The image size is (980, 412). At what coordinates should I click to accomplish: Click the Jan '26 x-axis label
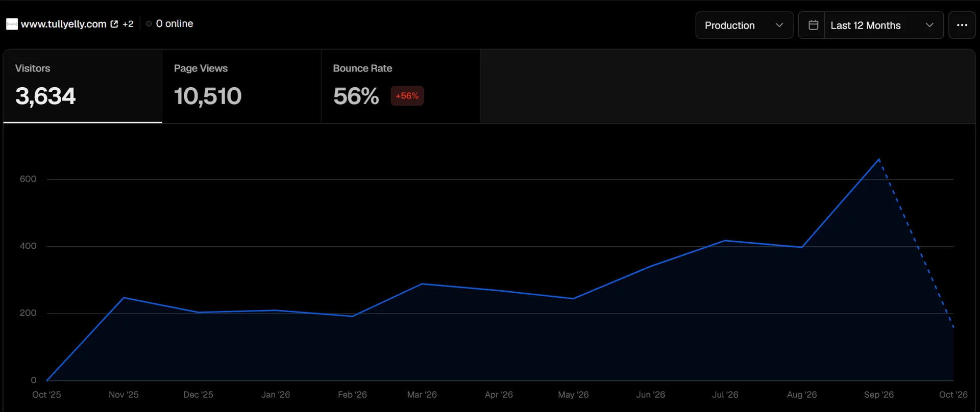tap(276, 395)
